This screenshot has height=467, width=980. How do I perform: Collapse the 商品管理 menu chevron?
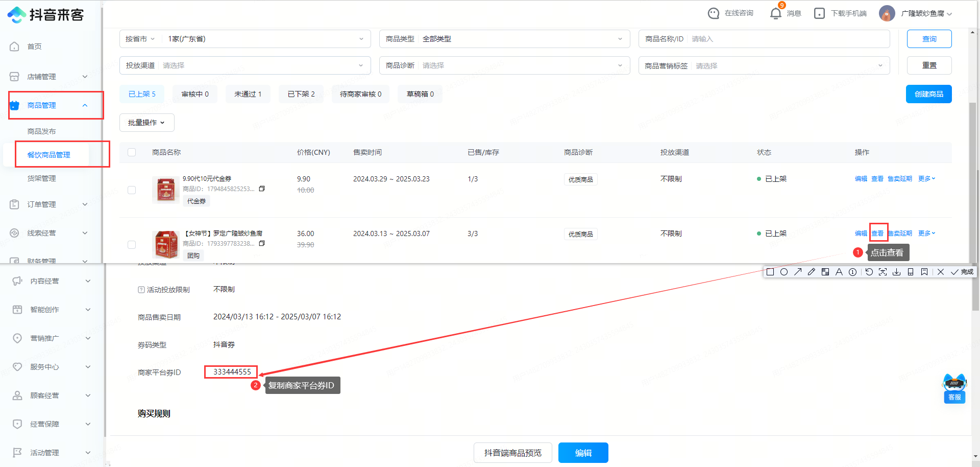click(x=85, y=105)
